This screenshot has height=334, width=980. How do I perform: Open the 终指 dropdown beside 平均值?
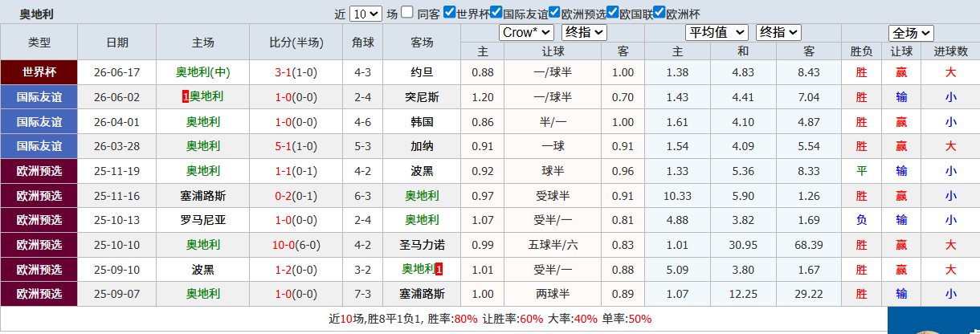point(779,32)
